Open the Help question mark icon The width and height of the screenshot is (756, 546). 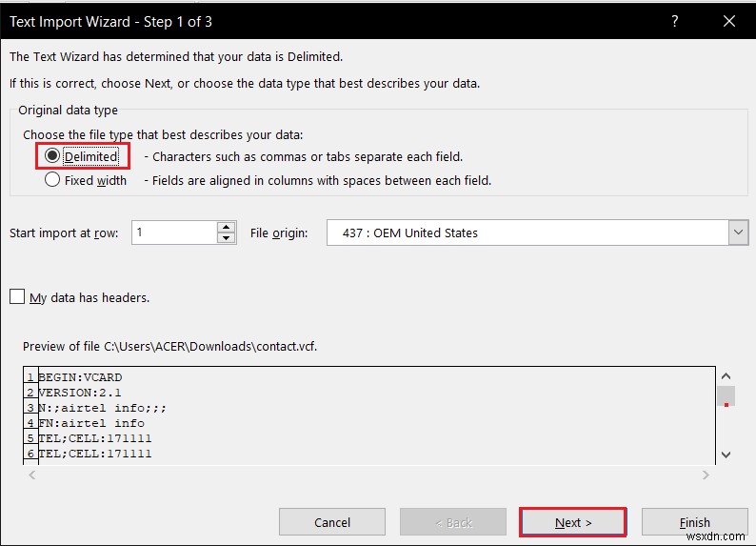(x=674, y=21)
